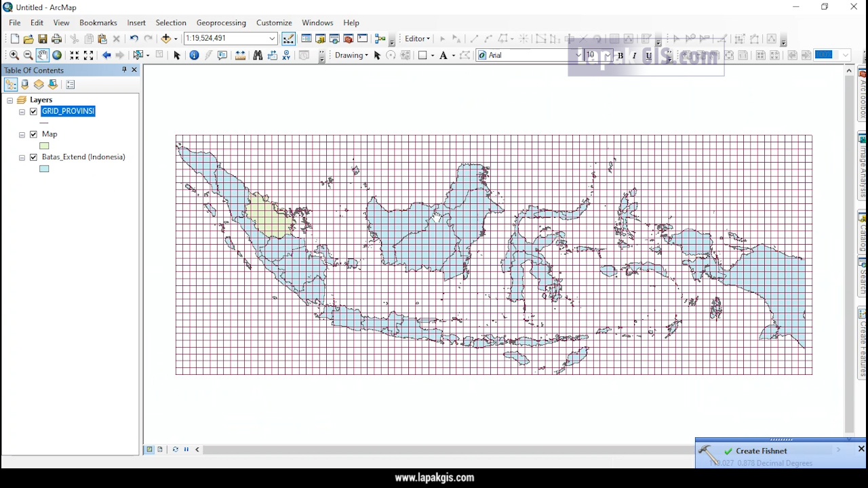
Task: Hide the Batas_Extend (Indonesia) layer
Action: [x=33, y=157]
